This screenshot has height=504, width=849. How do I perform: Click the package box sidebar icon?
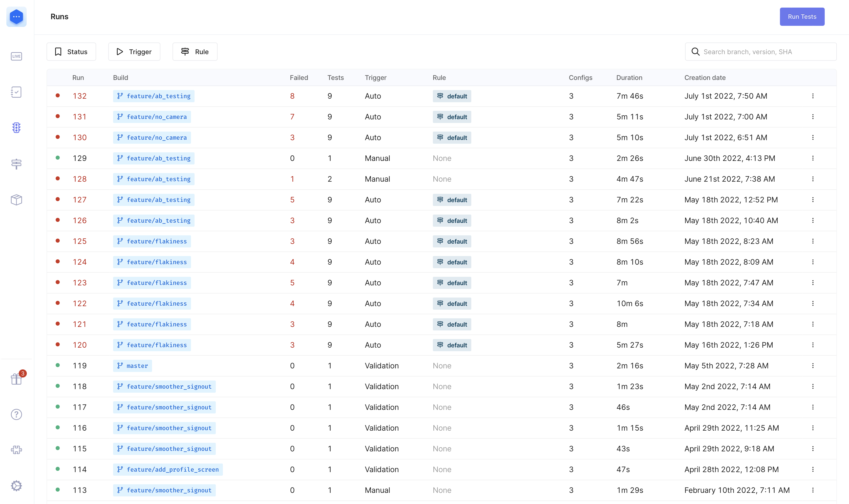[x=16, y=200]
